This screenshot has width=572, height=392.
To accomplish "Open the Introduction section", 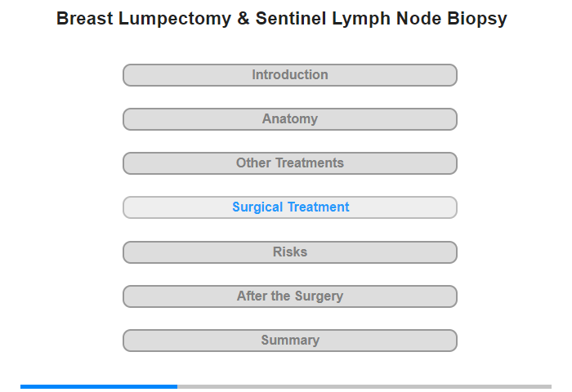I will pyautogui.click(x=289, y=75).
